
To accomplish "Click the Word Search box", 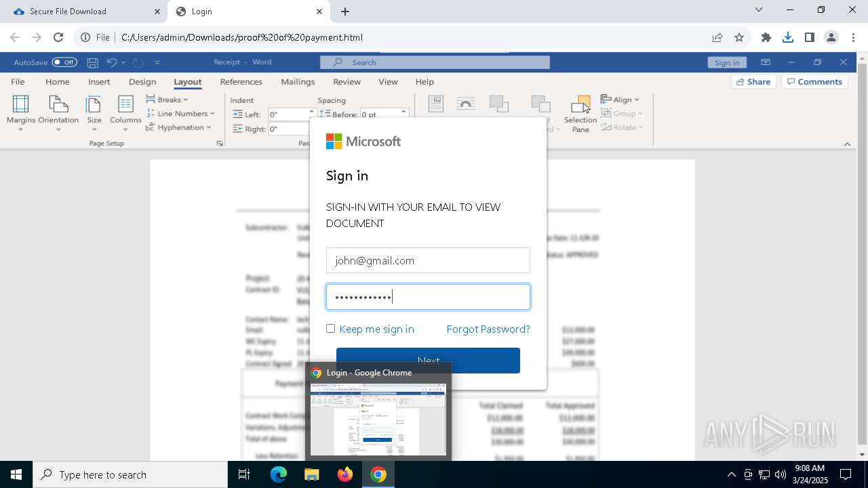I will pos(435,62).
